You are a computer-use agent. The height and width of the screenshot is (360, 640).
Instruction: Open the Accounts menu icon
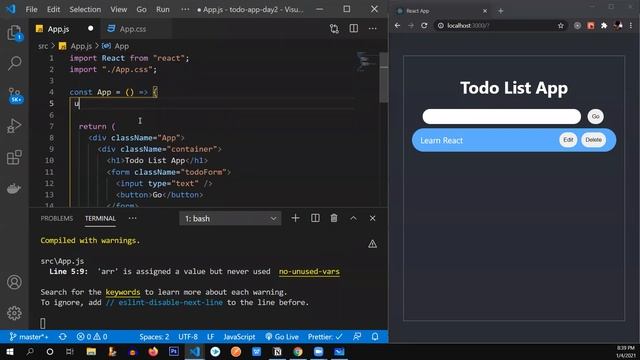click(14, 282)
